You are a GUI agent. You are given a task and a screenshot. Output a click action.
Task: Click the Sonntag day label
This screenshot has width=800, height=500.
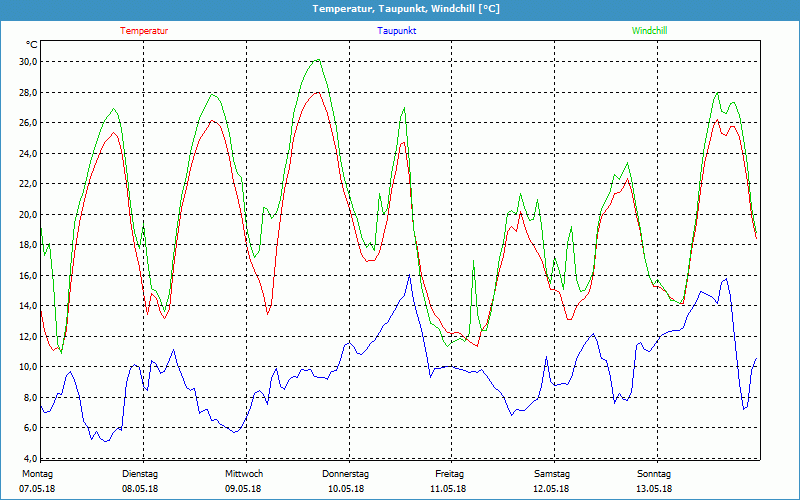click(x=654, y=474)
